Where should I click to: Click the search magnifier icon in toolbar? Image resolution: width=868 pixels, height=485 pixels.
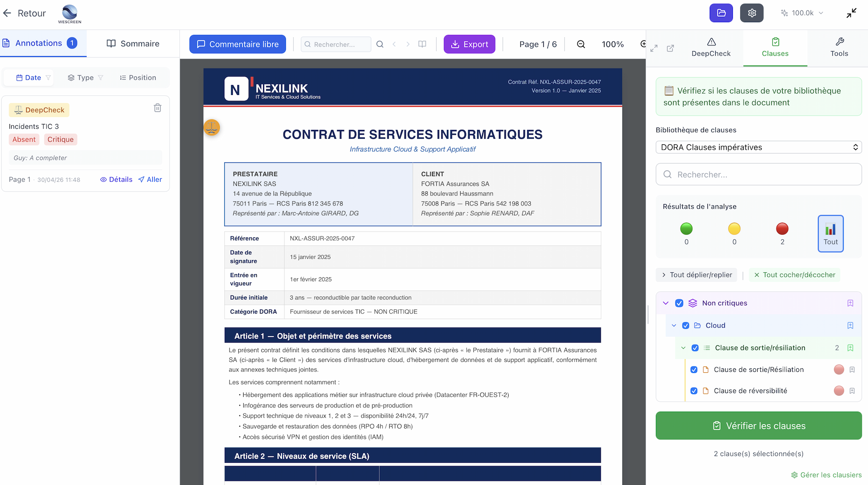point(380,44)
